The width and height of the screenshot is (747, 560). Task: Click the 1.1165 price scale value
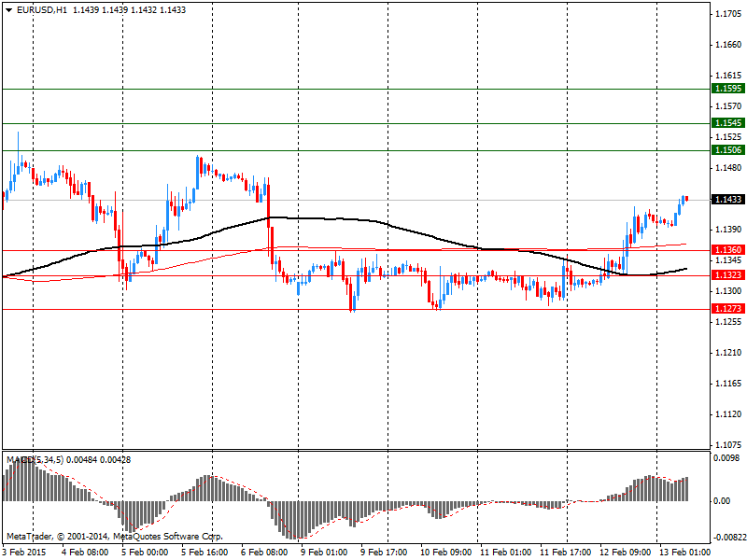[729, 384]
